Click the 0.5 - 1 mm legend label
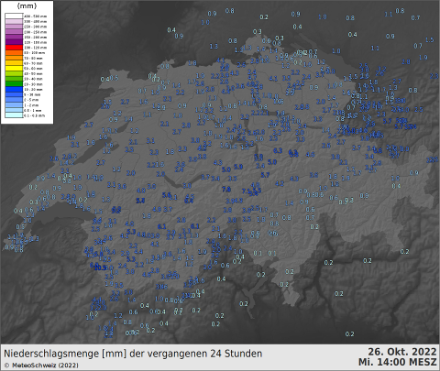Screen dimensions: 440x371 tap(33, 110)
